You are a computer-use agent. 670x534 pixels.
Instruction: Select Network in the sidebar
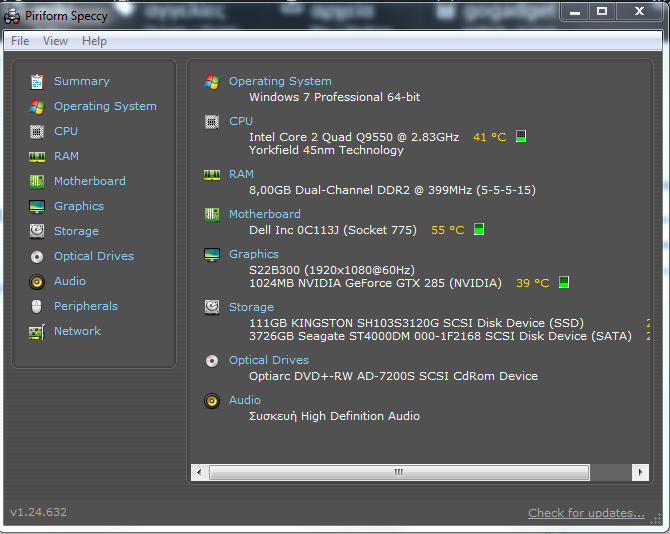click(77, 331)
